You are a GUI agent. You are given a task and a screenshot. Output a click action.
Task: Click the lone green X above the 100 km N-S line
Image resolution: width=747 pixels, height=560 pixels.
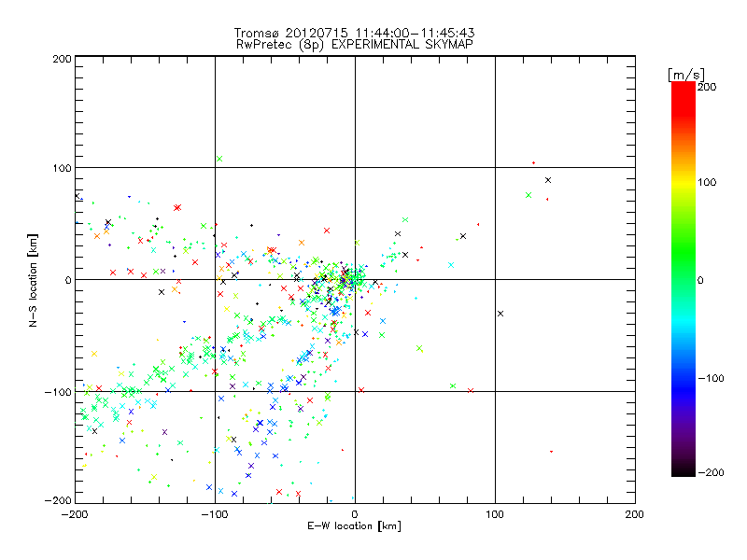219,159
